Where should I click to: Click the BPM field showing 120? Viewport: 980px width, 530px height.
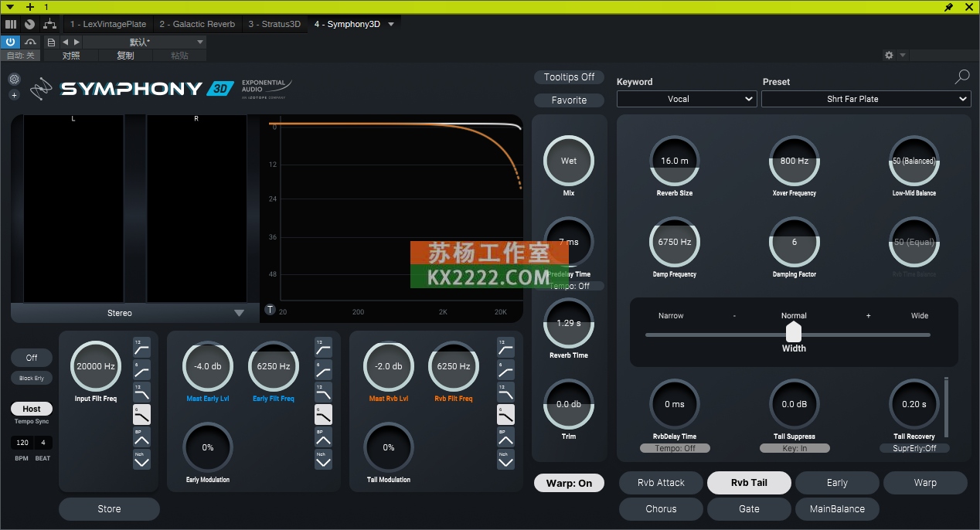coord(22,443)
